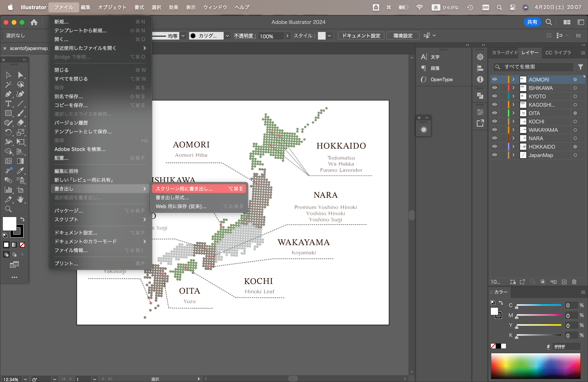Viewport: 588px width, 382px height.
Task: Pick the Hand tool
Action: [21, 199]
